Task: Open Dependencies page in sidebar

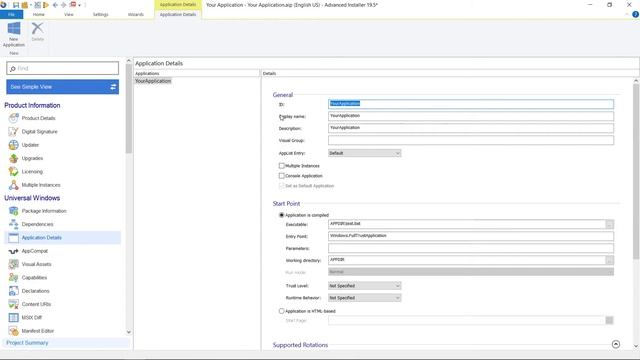Action: coord(37,224)
